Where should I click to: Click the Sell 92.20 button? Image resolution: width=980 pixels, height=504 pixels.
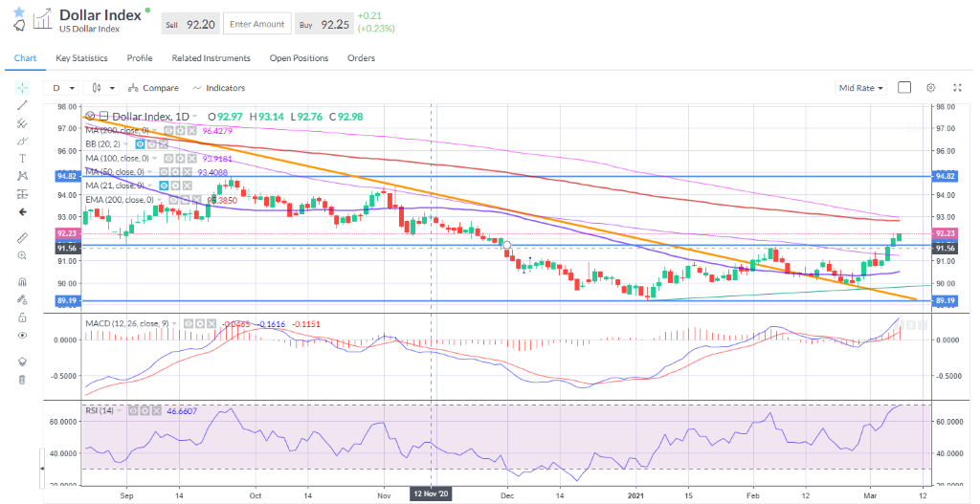pos(190,24)
